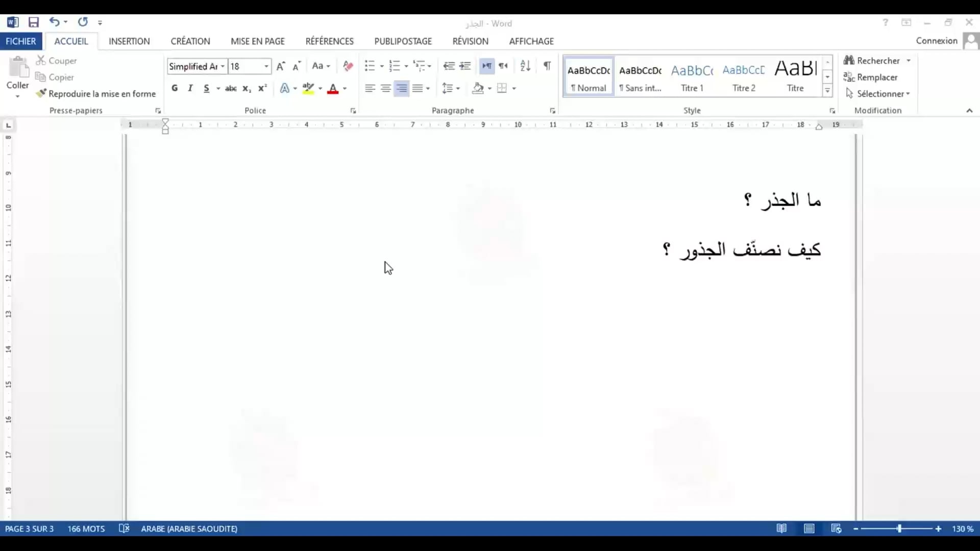Toggle show paragraph marks pilcrow
The width and height of the screenshot is (980, 551).
[547, 66]
